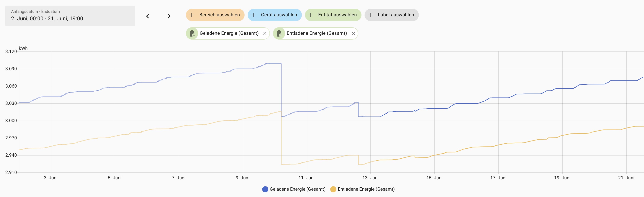This screenshot has height=197, width=644.
Task: Remove Geladene Energie (Gesamt) entity chip
Action: click(x=265, y=34)
